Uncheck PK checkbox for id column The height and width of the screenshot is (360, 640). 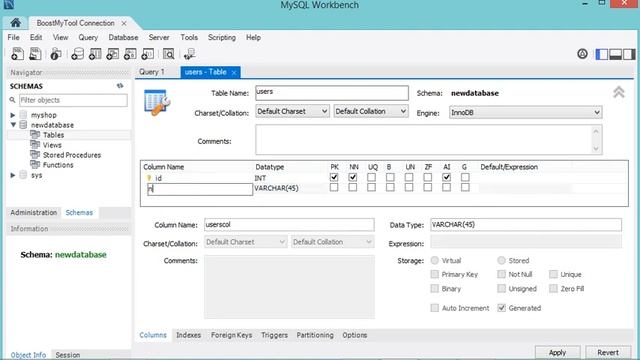pyautogui.click(x=334, y=177)
